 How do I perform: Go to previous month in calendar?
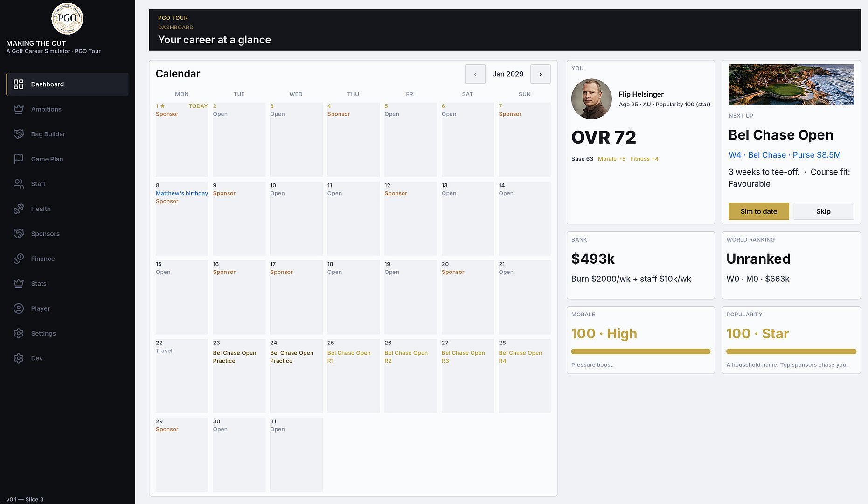[475, 74]
